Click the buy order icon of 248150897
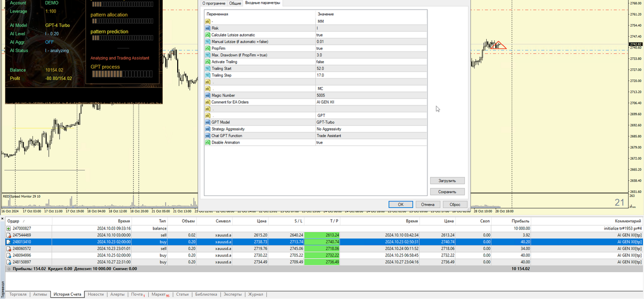This screenshot has height=299, width=644. pos(8,261)
